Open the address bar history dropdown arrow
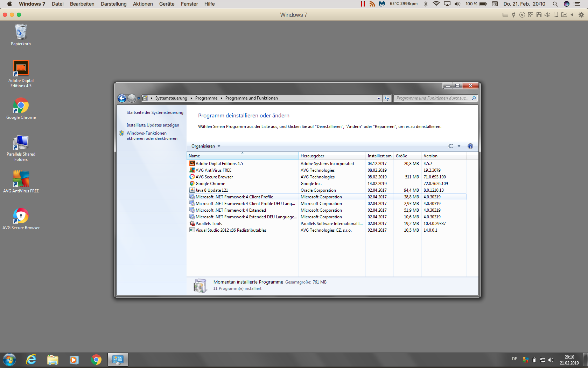 tap(379, 98)
